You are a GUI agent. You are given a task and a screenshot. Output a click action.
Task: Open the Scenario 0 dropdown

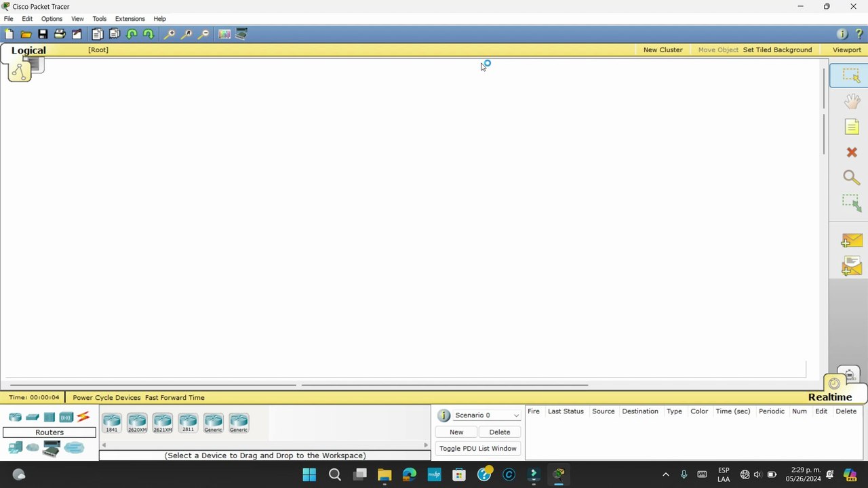tap(487, 415)
